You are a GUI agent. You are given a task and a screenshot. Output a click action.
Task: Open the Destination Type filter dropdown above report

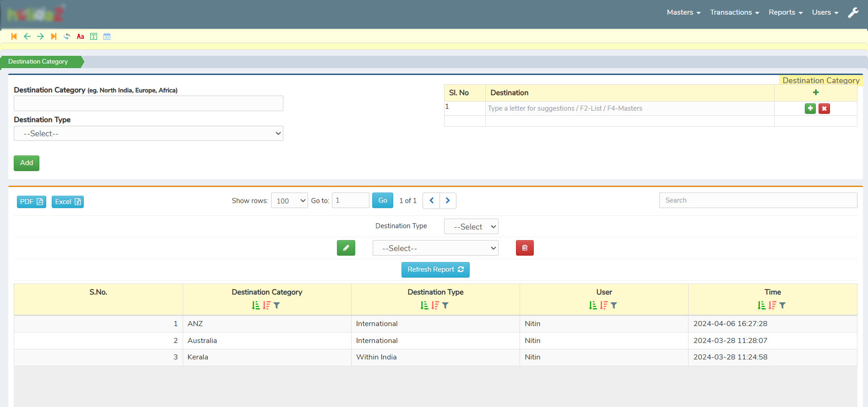tap(471, 227)
